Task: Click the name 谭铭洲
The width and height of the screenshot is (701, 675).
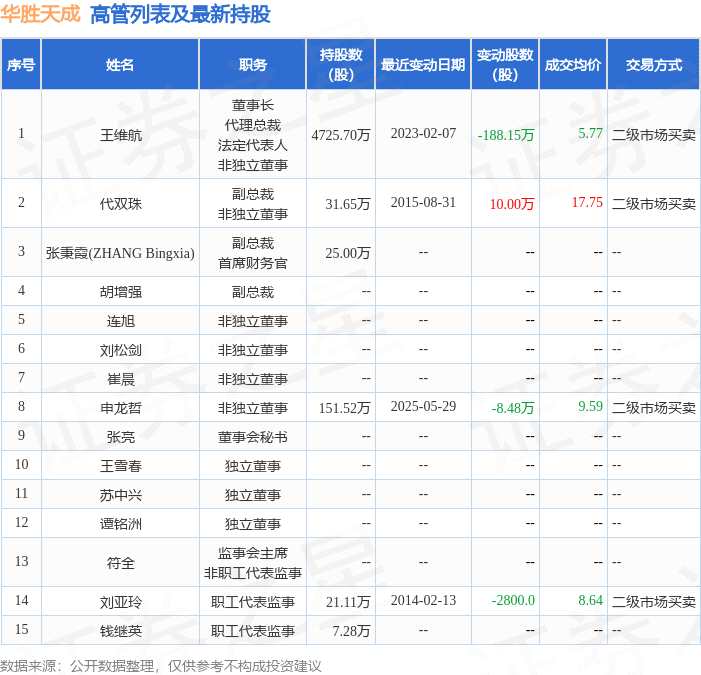Action: point(121,524)
